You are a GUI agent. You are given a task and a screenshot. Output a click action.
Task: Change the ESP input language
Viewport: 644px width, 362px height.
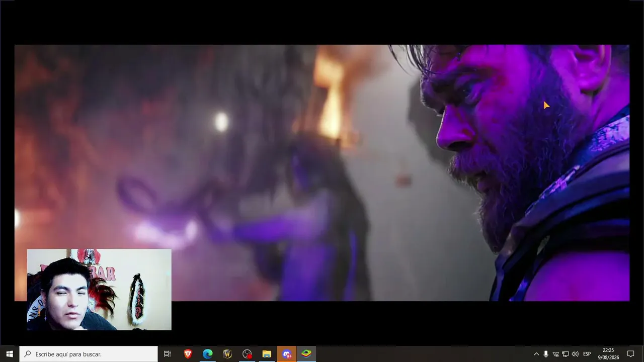tap(587, 354)
